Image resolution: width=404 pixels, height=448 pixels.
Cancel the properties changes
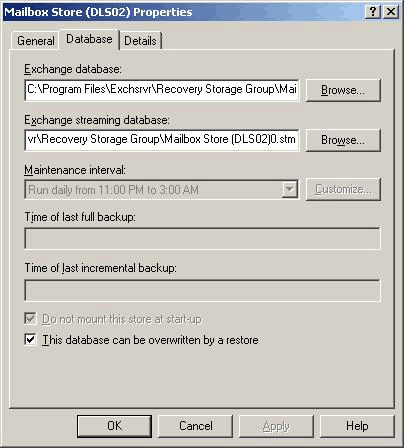[195, 426]
